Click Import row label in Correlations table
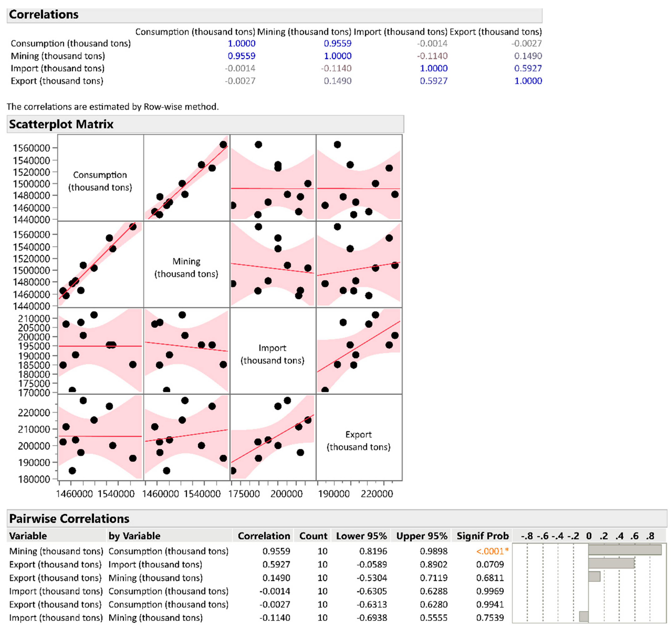 [58, 68]
